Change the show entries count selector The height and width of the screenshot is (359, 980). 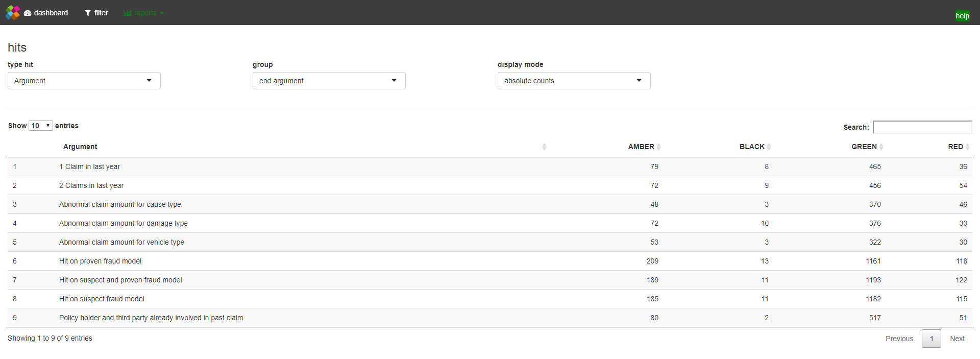(41, 126)
